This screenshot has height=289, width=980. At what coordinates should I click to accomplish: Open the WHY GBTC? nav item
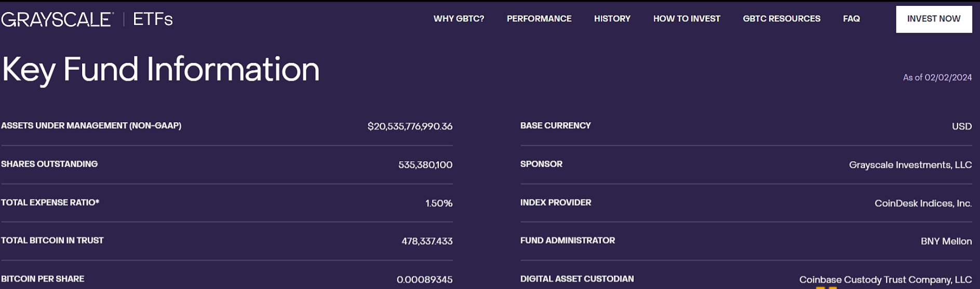[459, 19]
